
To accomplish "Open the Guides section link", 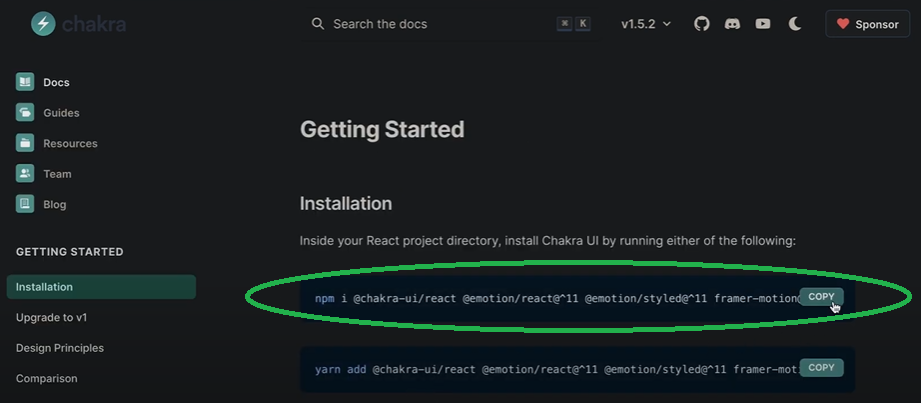I will [x=61, y=113].
